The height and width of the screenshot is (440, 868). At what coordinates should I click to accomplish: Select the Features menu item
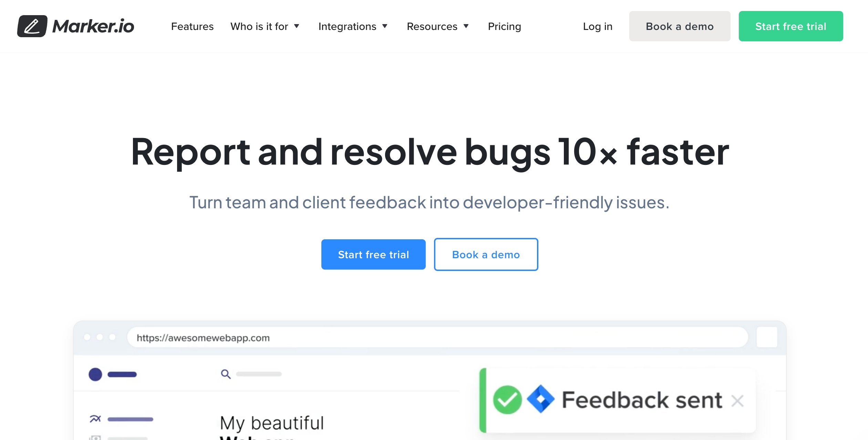click(193, 26)
